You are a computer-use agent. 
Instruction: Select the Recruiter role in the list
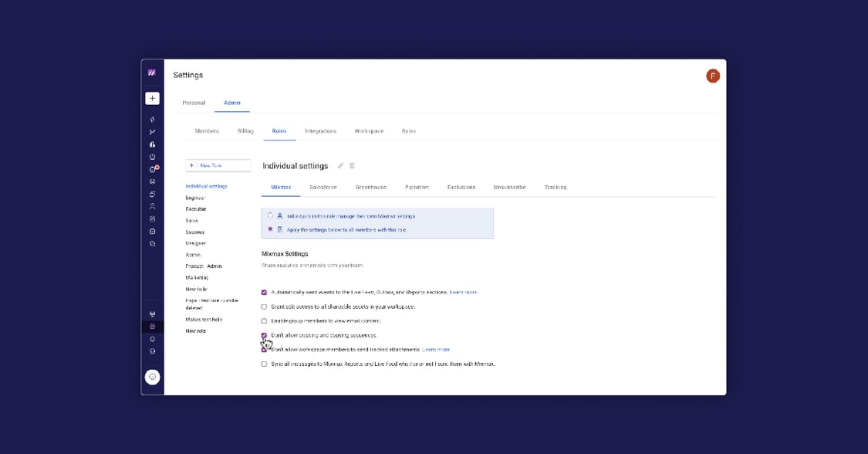(x=196, y=209)
